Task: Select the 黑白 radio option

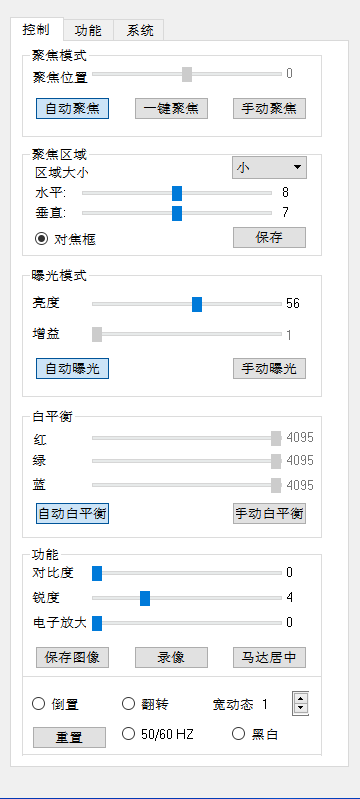Action: [239, 734]
